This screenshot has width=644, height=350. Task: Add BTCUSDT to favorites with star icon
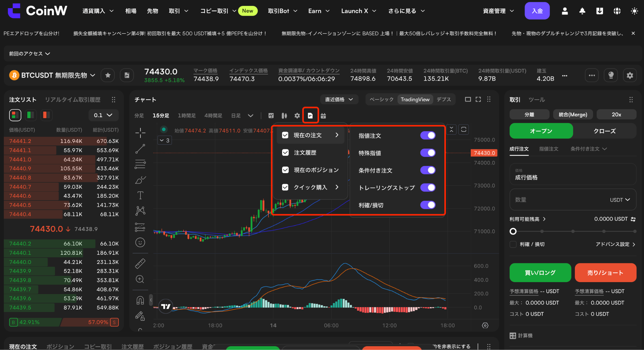pos(108,75)
